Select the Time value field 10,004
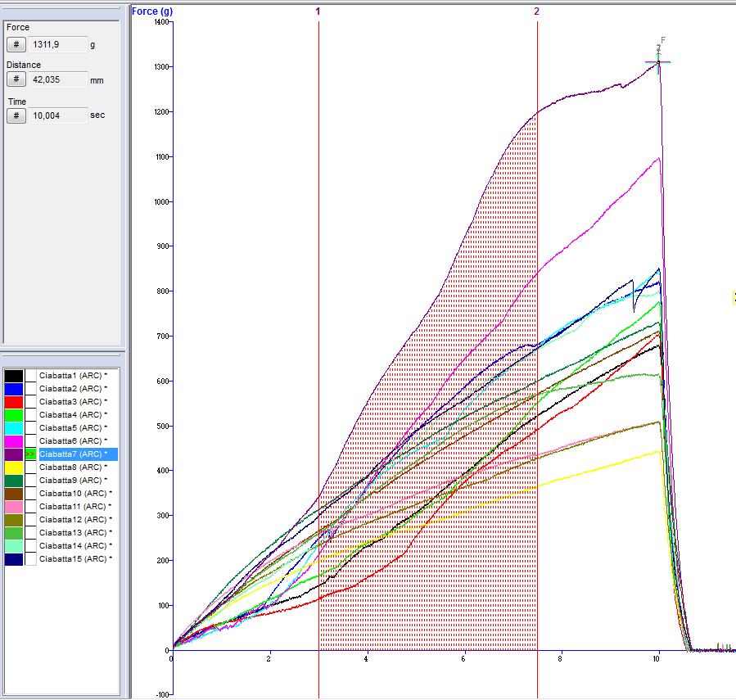The height and width of the screenshot is (700, 736). 58,115
